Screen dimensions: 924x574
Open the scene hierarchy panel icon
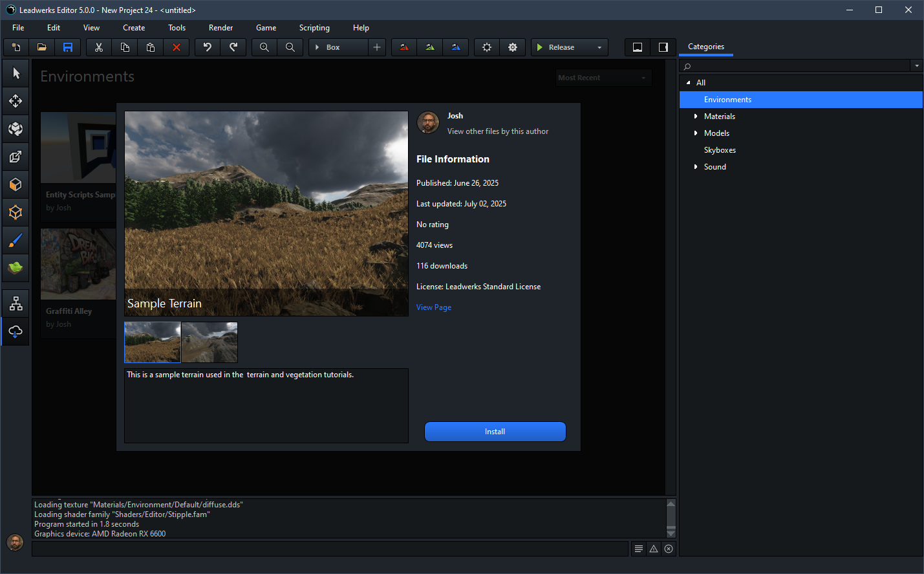(16, 304)
